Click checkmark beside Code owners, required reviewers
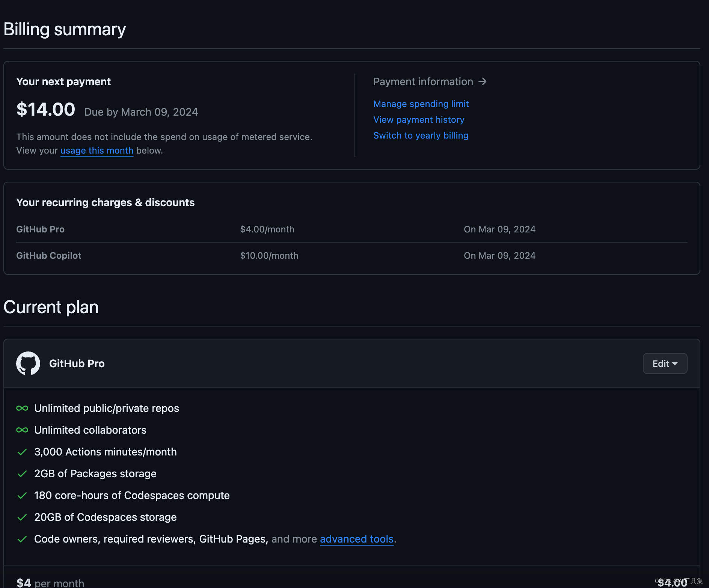Image resolution: width=709 pixels, height=588 pixels. [22, 539]
